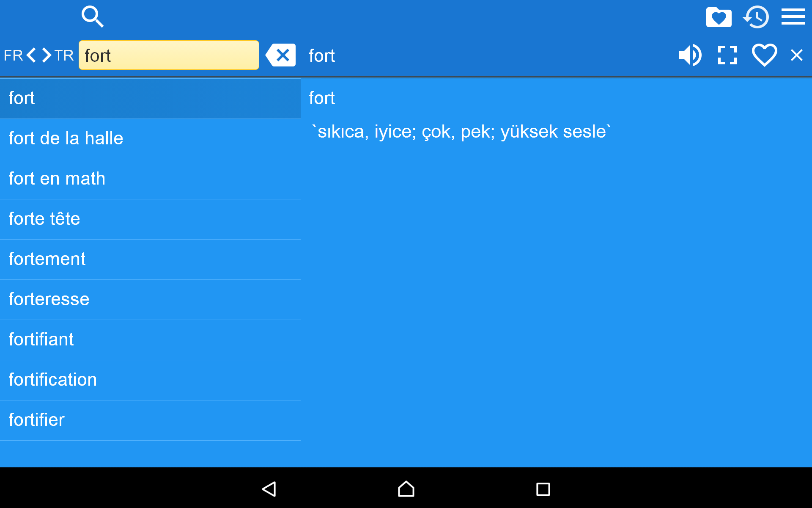Swap FR to TR language direction
The image size is (812, 508).
click(x=38, y=55)
